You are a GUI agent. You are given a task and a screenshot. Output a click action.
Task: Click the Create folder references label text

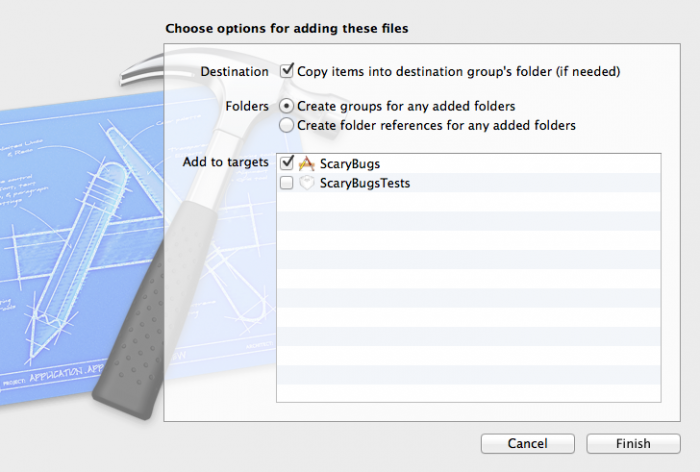(x=436, y=125)
